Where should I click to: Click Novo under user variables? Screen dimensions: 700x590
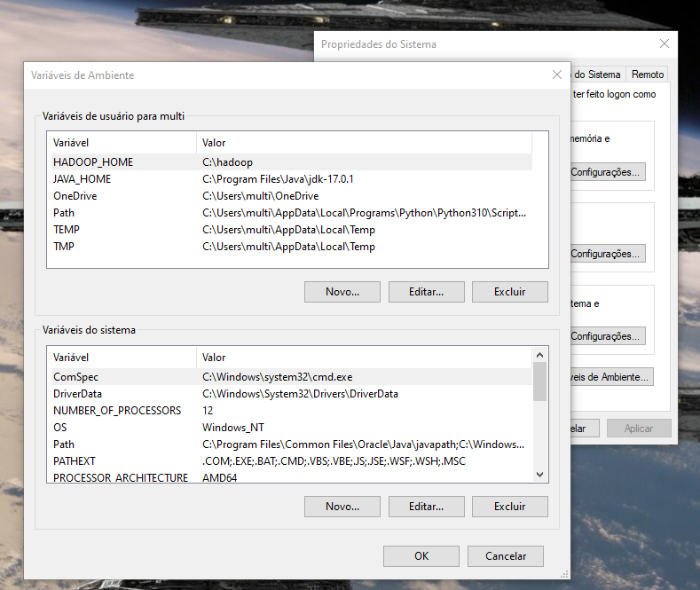342,292
